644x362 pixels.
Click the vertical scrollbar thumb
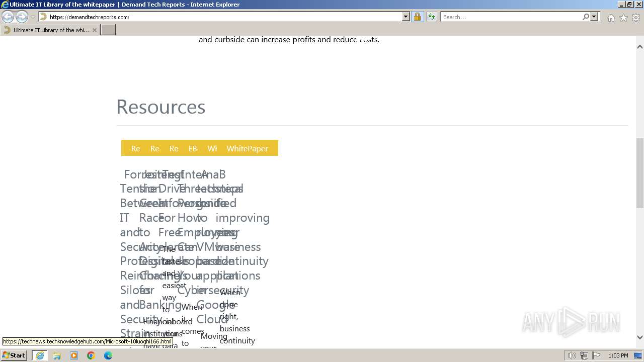coord(640,172)
